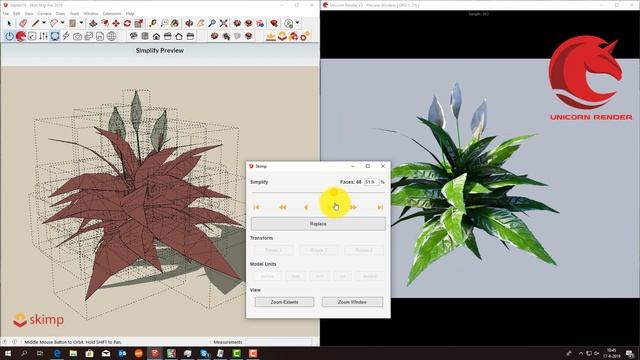This screenshot has width=640, height=360.
Task: Open the Help menu
Action: [130, 13]
